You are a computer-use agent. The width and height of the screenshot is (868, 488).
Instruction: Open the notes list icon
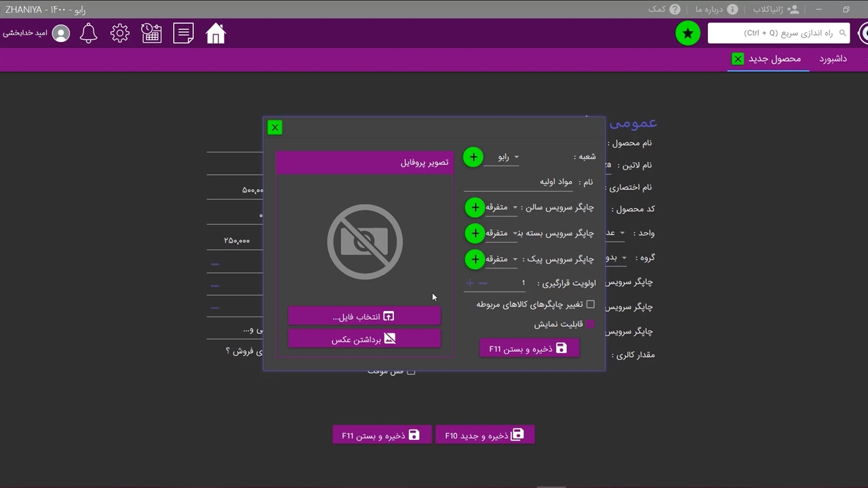pyautogui.click(x=183, y=33)
